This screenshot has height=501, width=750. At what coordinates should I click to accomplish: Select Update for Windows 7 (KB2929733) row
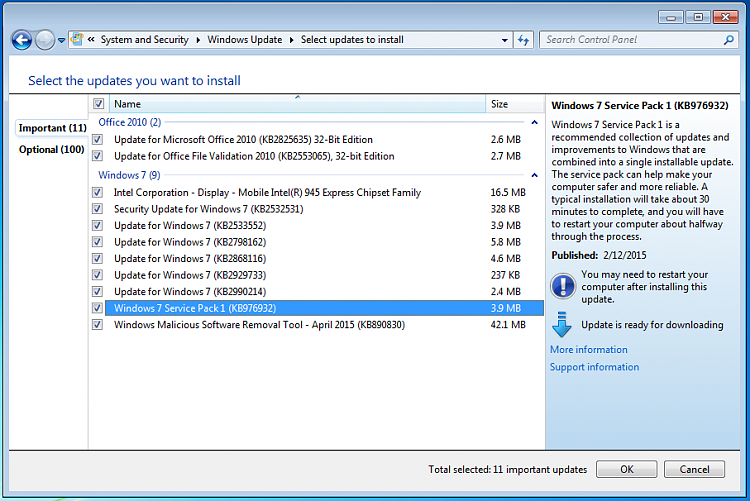point(324,275)
